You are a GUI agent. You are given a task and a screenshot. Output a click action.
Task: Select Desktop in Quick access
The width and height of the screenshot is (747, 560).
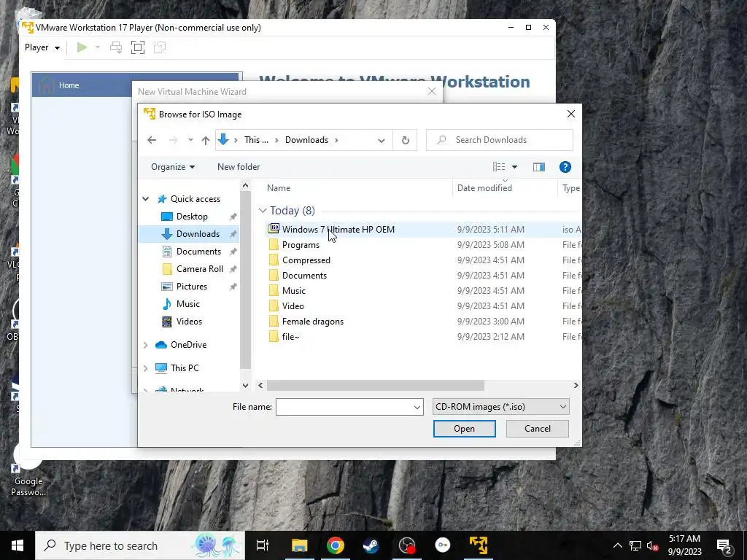pyautogui.click(x=192, y=216)
